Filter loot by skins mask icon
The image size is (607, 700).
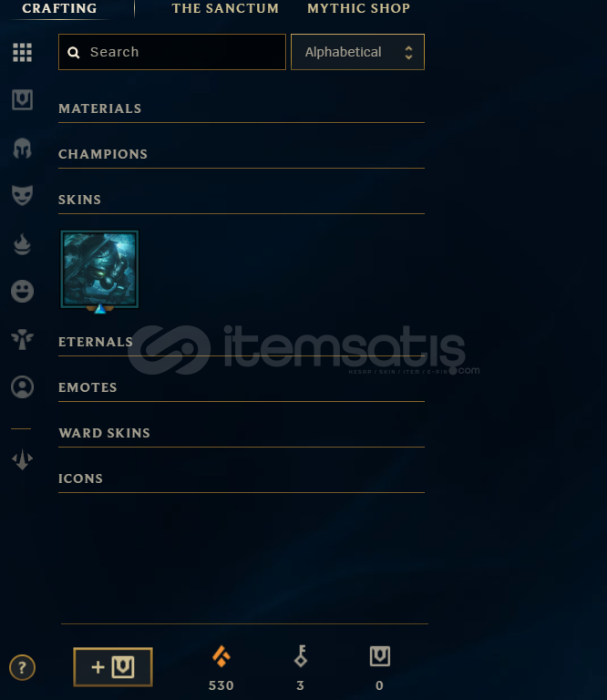click(x=22, y=196)
